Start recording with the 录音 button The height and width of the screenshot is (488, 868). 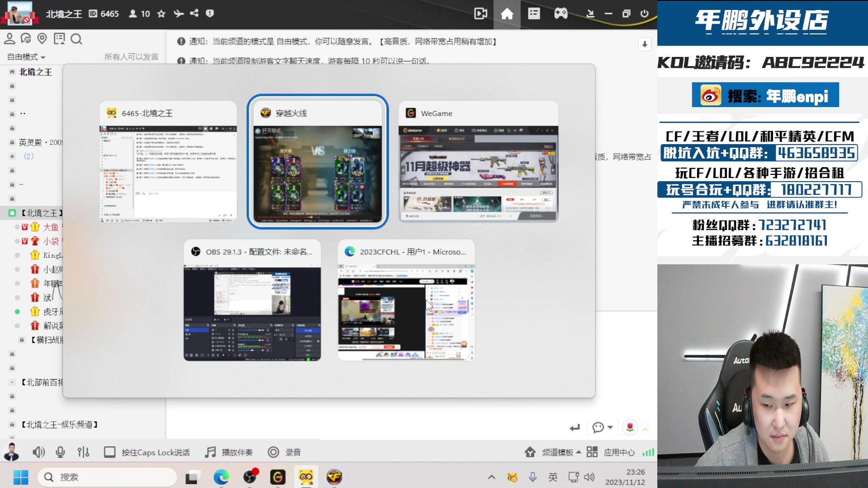point(284,452)
